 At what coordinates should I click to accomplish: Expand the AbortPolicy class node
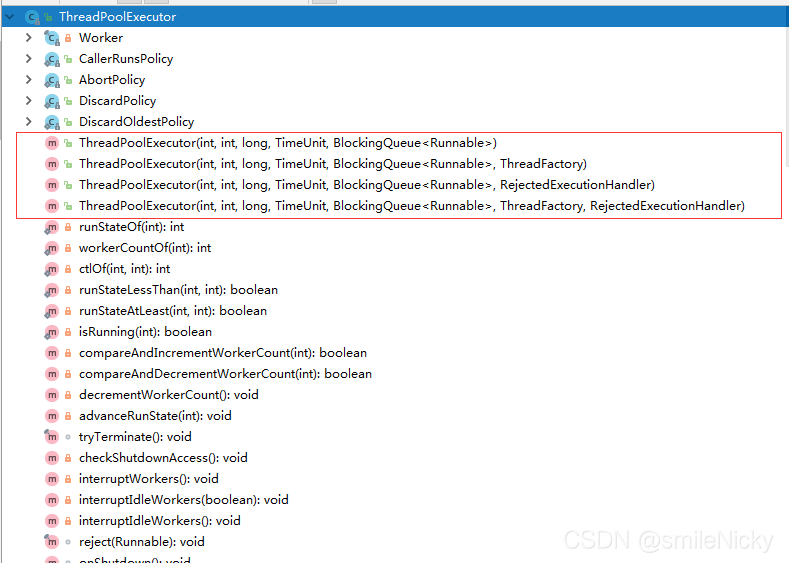(x=29, y=80)
